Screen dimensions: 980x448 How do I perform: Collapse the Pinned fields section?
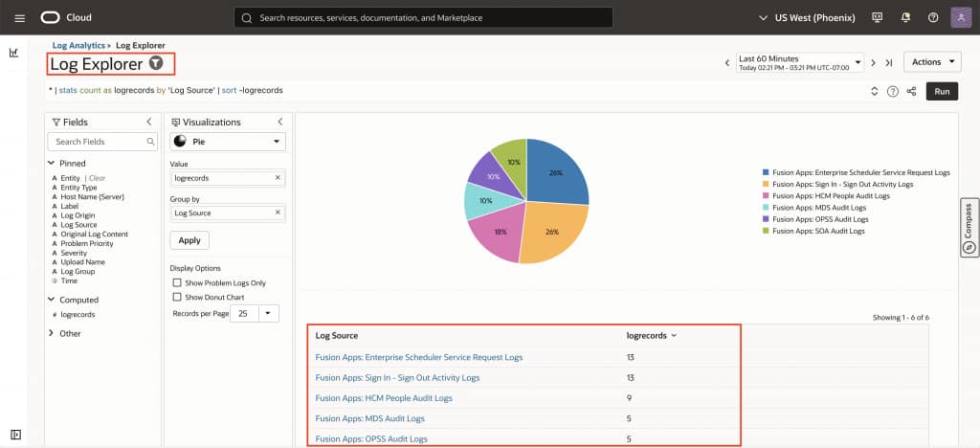click(x=52, y=163)
